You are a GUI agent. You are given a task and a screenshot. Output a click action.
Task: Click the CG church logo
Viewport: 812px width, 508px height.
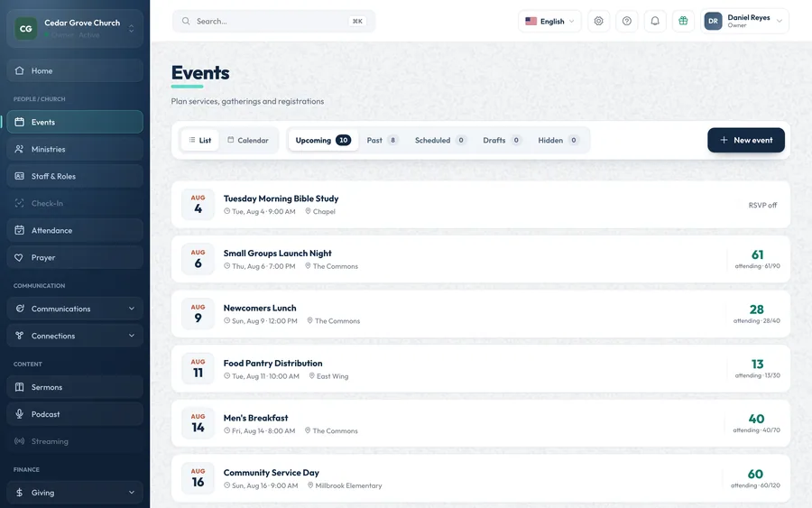(26, 29)
